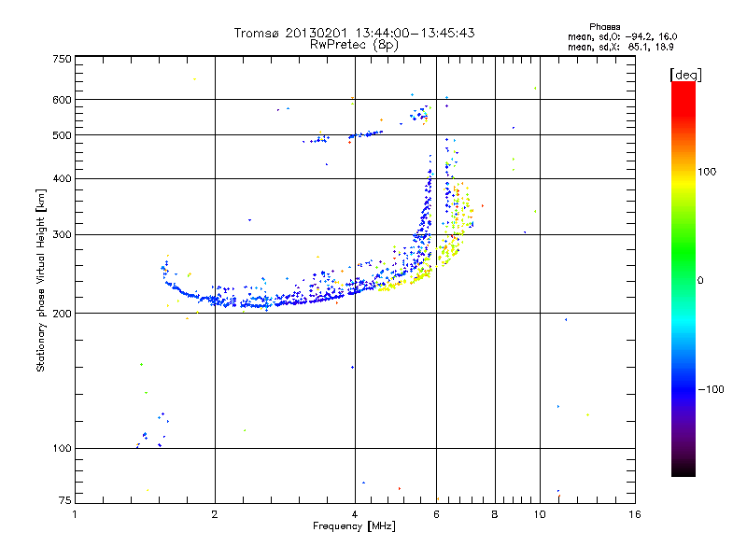The width and height of the screenshot is (747, 560).
Task: Click the x-axis tick label '1'
Action: [75, 514]
